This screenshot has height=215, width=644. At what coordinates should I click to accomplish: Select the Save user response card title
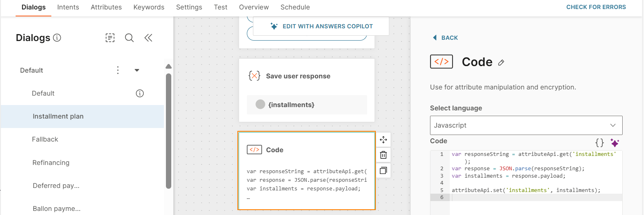[298, 76]
